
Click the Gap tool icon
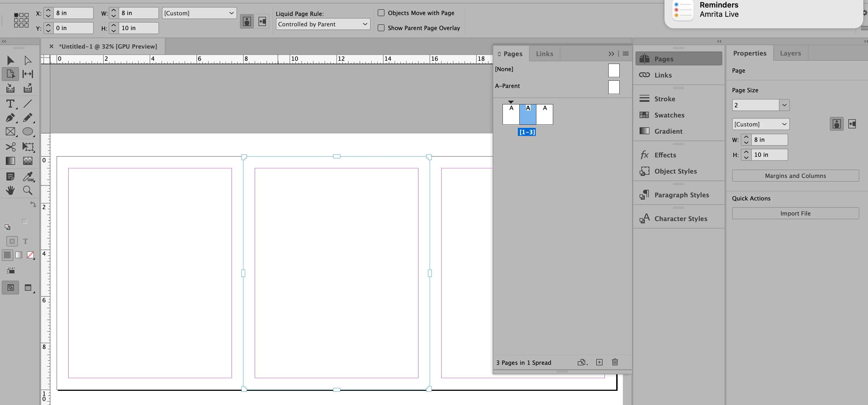coord(28,74)
